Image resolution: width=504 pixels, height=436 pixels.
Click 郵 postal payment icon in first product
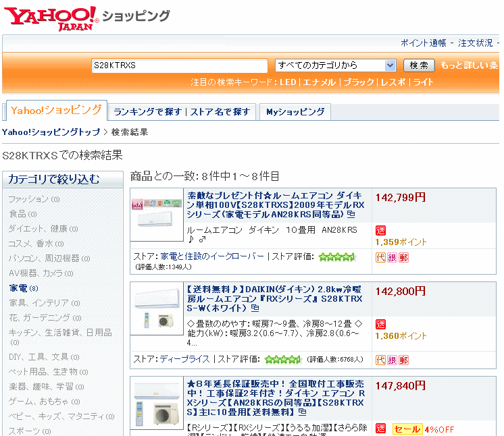click(x=404, y=258)
